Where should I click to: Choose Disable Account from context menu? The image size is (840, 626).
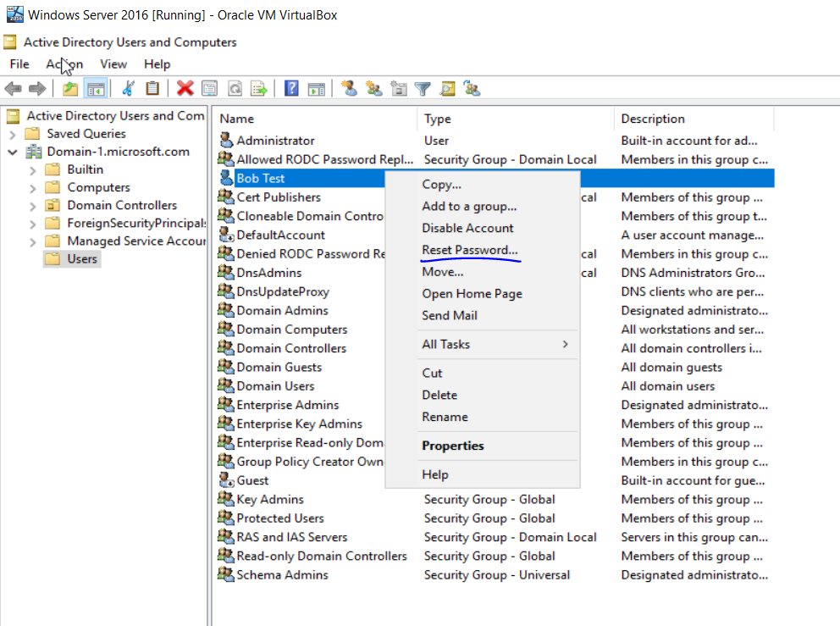pyautogui.click(x=467, y=228)
